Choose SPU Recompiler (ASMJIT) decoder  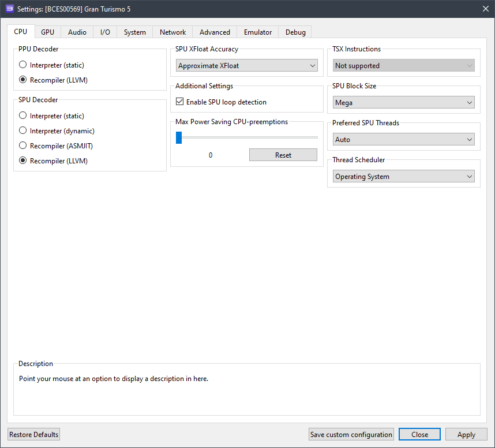[23, 146]
